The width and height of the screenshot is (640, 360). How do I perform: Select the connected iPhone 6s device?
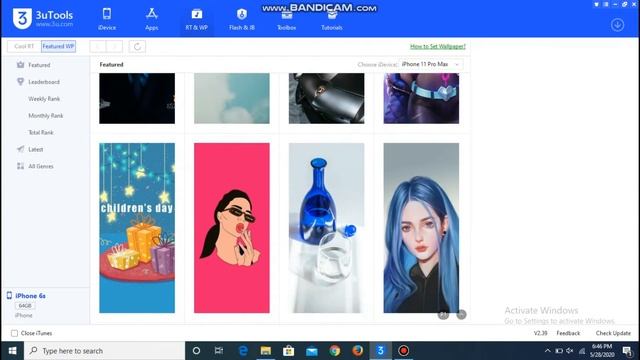coord(30,296)
